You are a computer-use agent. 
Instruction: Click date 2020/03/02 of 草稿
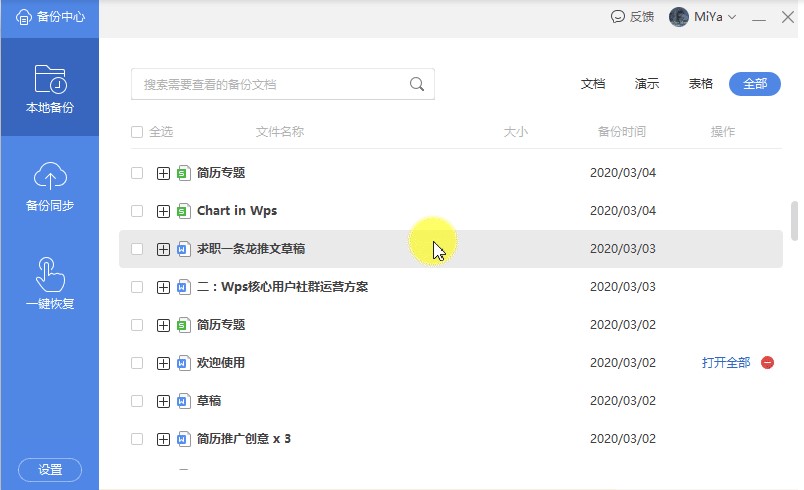pos(622,401)
